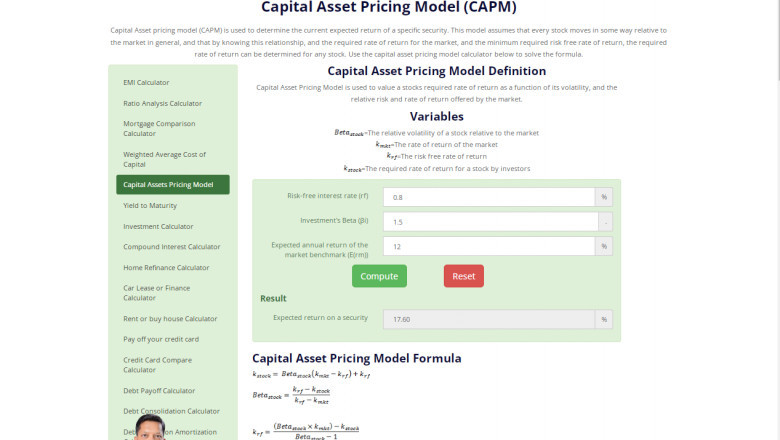This screenshot has height=440, width=780.
Task: Select Pay off your credit card
Action: tap(161, 339)
